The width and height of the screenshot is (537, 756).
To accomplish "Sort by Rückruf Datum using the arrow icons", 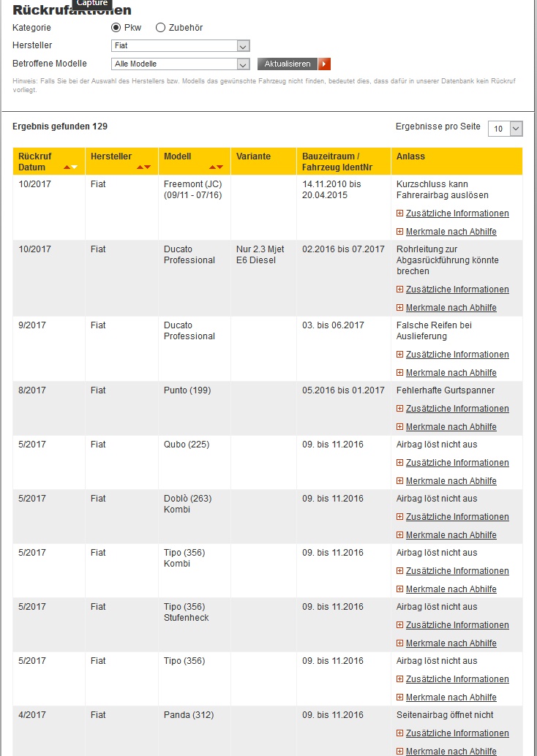I will pyautogui.click(x=70, y=167).
